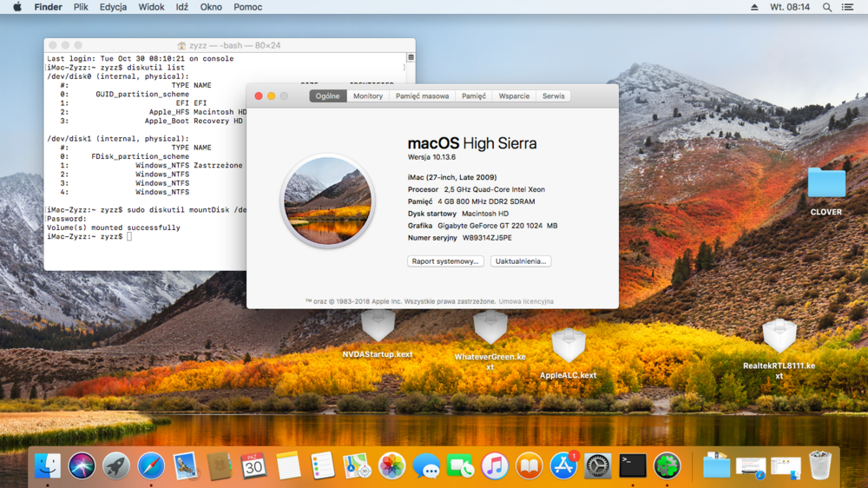Switch to the Monitory tab

tap(368, 96)
